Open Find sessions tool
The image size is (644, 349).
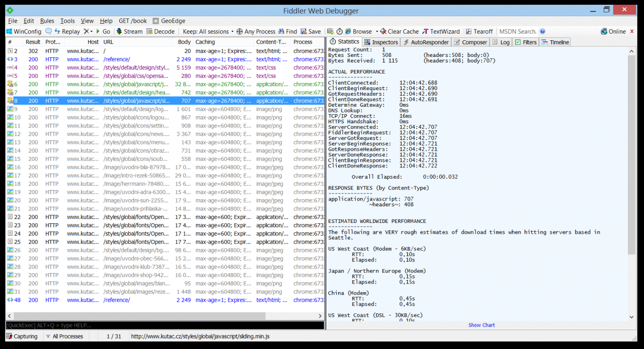coord(287,31)
